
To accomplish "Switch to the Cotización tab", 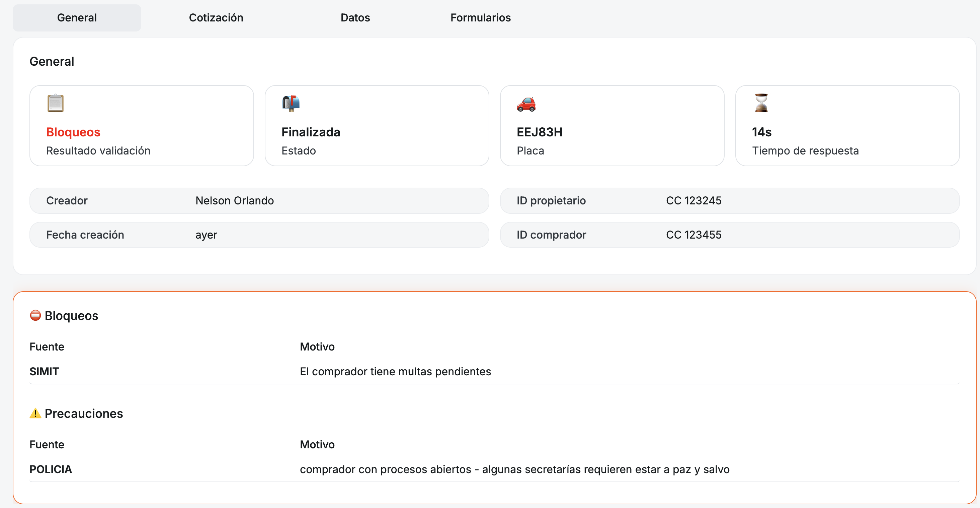I will pos(216,17).
